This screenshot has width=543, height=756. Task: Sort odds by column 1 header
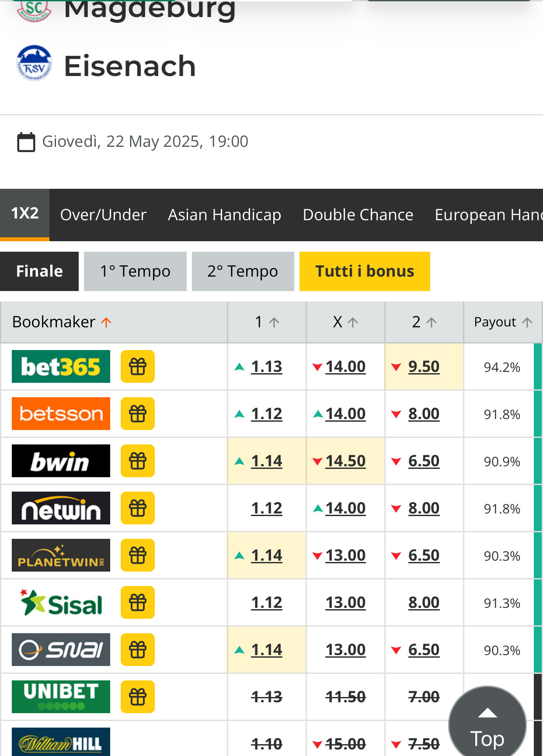tap(267, 322)
